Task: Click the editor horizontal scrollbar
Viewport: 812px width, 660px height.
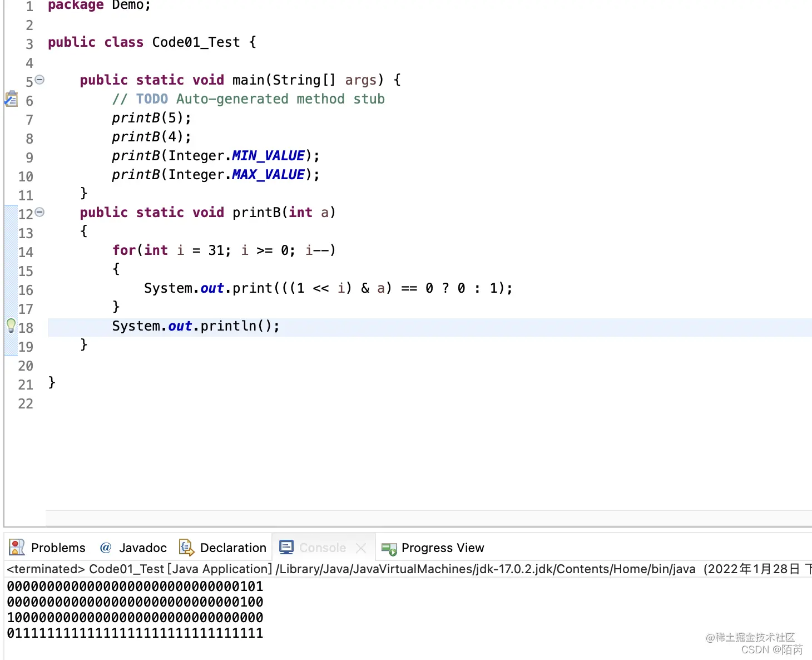Action: 429,518
